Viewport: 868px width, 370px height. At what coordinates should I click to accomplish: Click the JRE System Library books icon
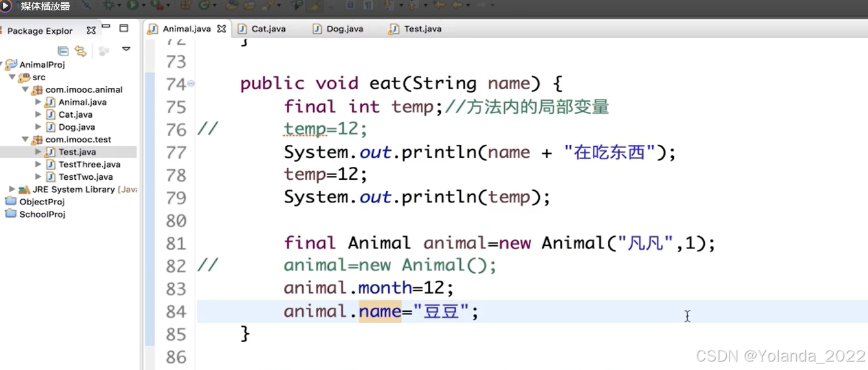(x=24, y=190)
